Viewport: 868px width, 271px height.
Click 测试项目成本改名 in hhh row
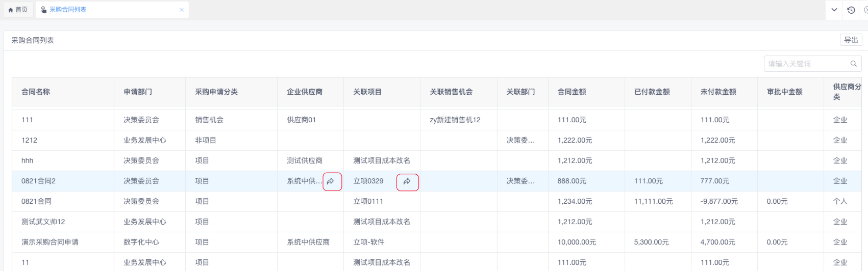pos(382,160)
